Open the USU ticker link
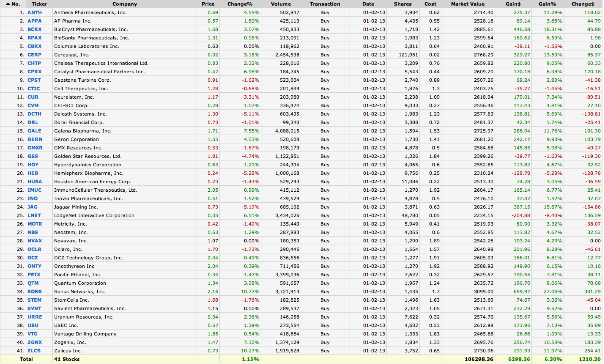604x364 pixels. tap(33, 325)
